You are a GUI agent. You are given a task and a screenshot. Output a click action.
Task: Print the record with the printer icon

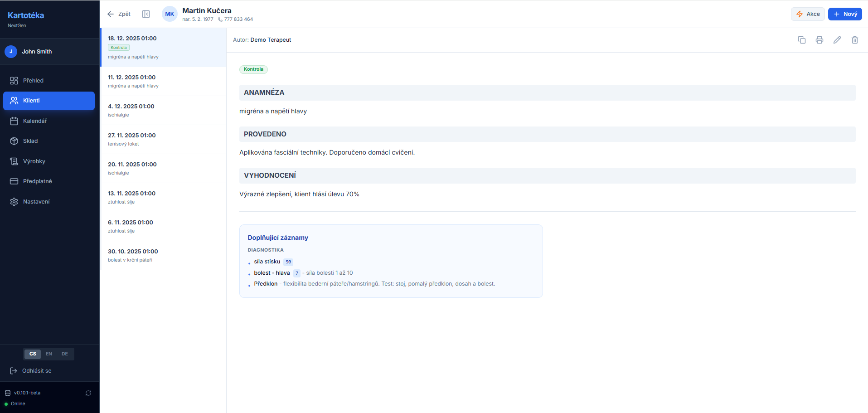tap(820, 40)
